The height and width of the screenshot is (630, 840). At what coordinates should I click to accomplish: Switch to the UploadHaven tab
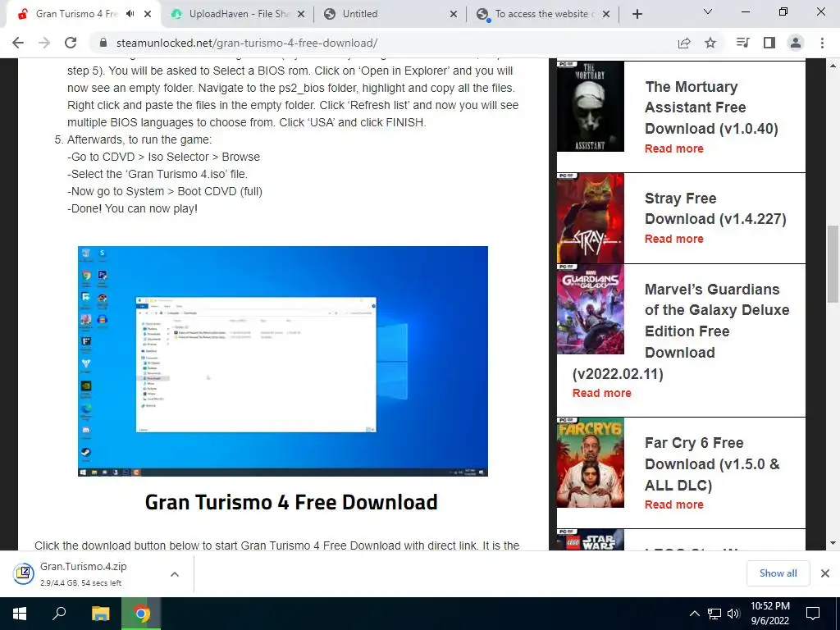point(238,14)
